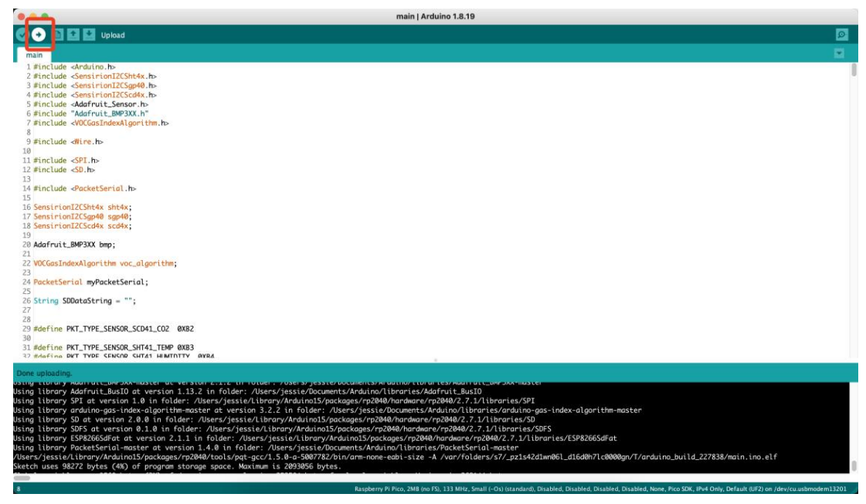
Task: Click the code editor vertical scrollbar
Action: point(854,71)
